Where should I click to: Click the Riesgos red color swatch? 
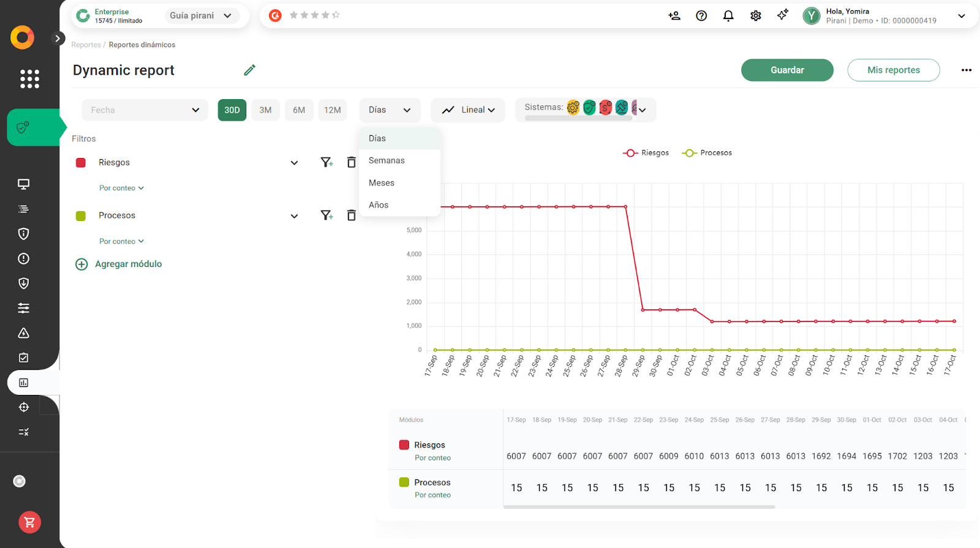81,163
